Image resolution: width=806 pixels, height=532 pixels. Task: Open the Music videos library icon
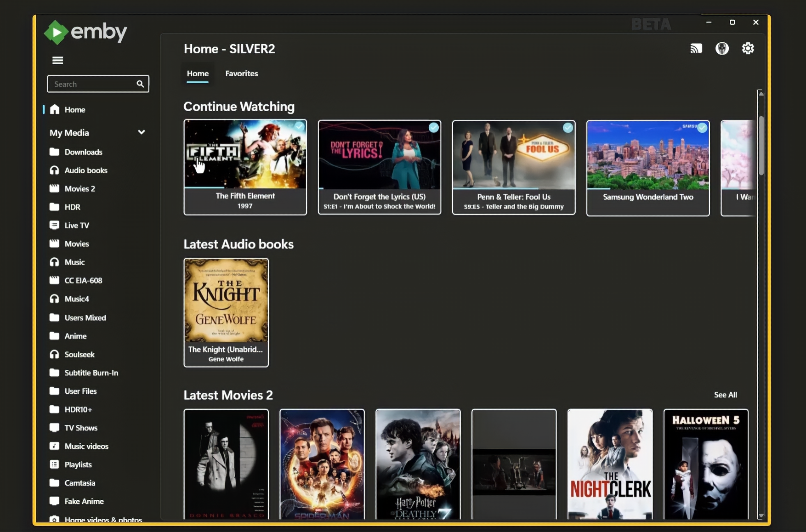[54, 446]
